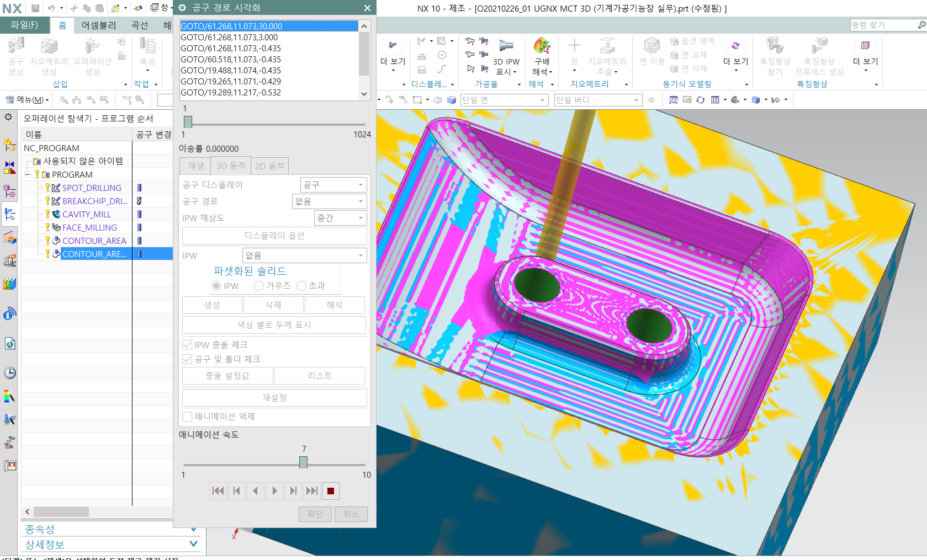The image size is (927, 560).
Task: Click the Command Finder (명령 찾기) search field
Action: pos(883,25)
